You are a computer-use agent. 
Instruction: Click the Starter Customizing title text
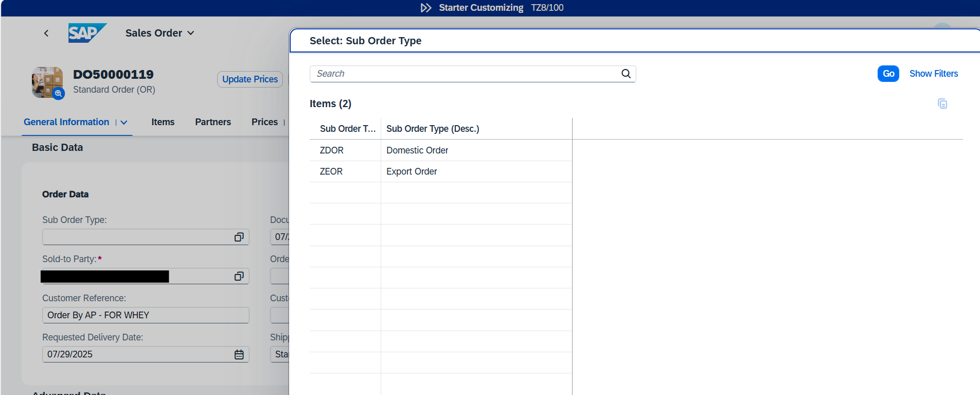pos(481,8)
